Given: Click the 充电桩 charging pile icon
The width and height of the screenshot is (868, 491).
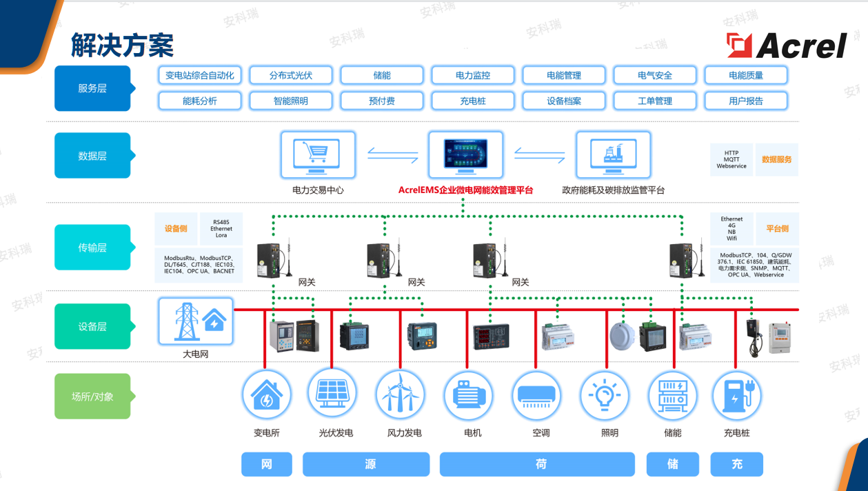Looking at the screenshot, I should coord(736,395).
